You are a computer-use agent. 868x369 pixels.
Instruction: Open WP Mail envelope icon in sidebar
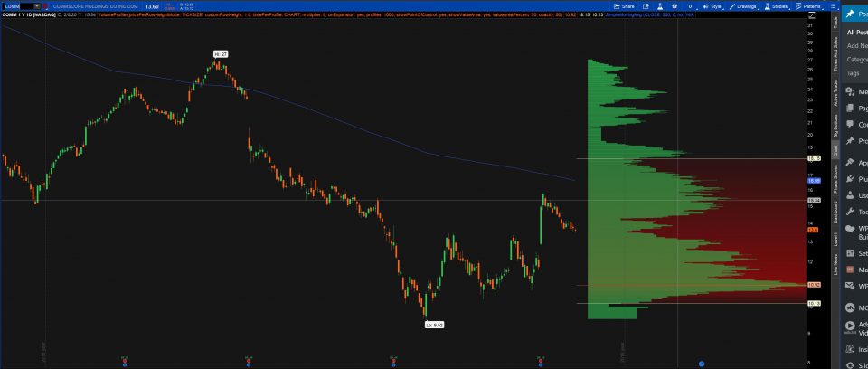tap(849, 286)
